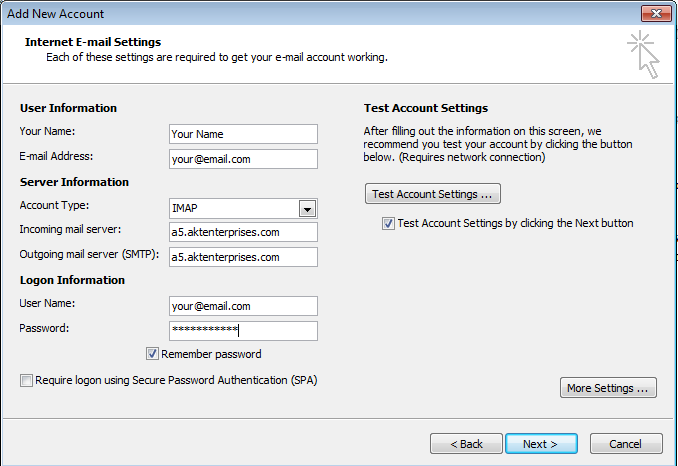Open More Settings dialog
This screenshot has height=466, width=678.
point(608,388)
